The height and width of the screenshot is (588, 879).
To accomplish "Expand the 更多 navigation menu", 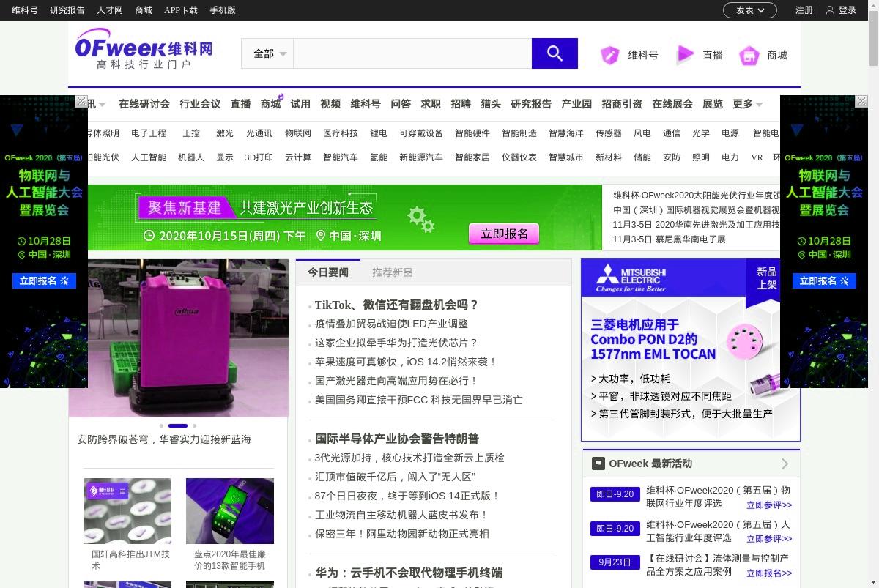I will coord(747,104).
